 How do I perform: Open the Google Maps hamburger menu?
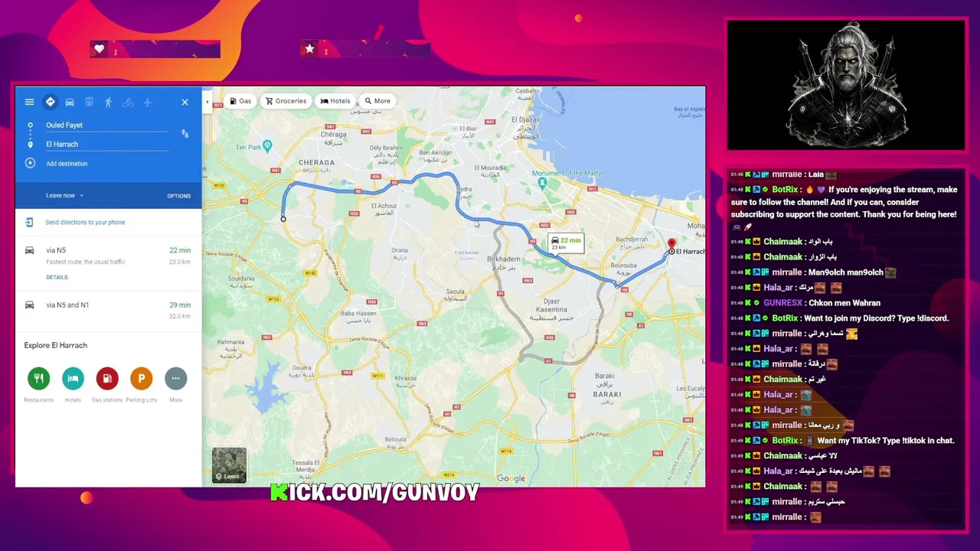coord(29,102)
